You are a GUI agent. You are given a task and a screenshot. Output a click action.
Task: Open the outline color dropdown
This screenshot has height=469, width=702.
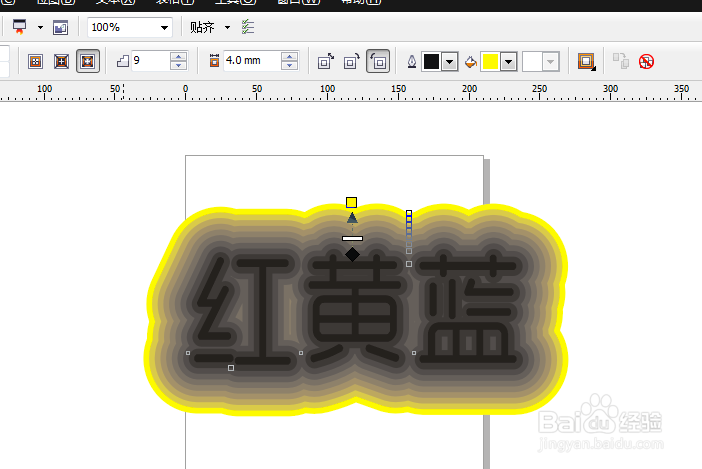coord(449,62)
